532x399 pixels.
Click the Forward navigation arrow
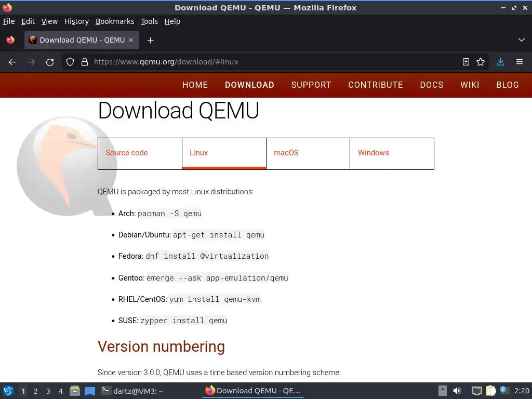pyautogui.click(x=31, y=62)
